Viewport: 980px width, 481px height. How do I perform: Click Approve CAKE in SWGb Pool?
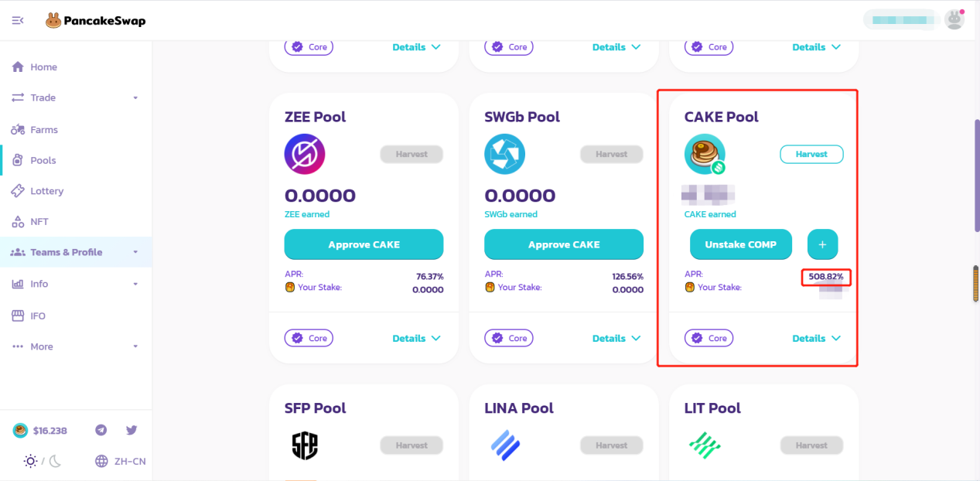click(x=564, y=244)
